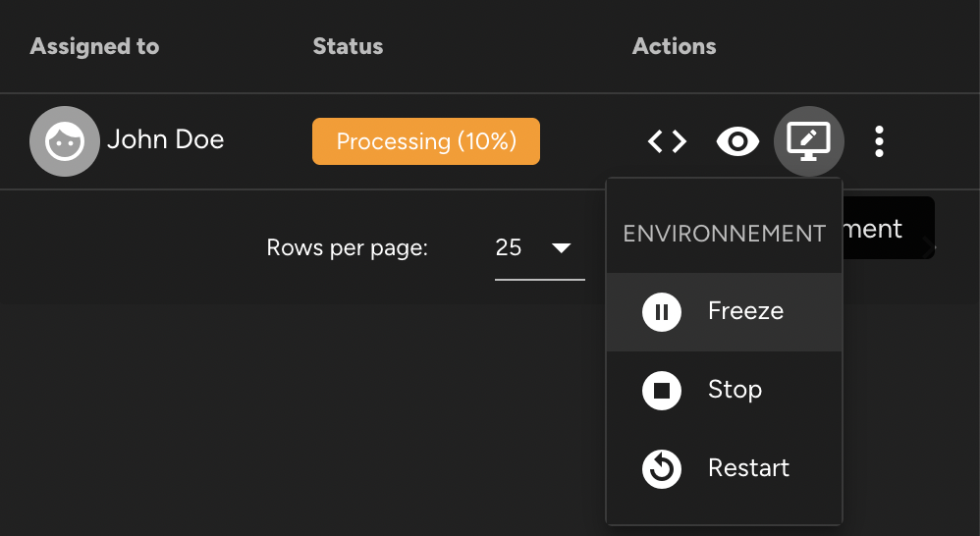Click the eye view icon in Actions
This screenshot has width=980, height=536.
tap(737, 141)
